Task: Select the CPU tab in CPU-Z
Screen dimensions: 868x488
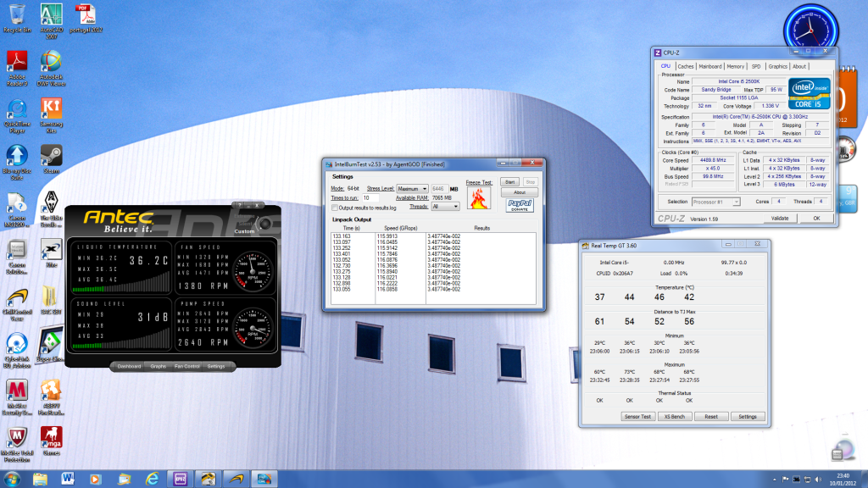Action: (665, 66)
